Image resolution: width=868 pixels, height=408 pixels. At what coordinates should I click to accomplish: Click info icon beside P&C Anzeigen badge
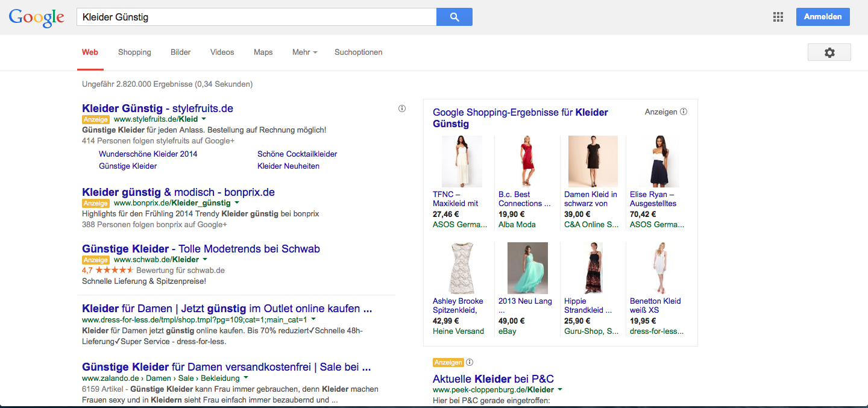pos(470,362)
